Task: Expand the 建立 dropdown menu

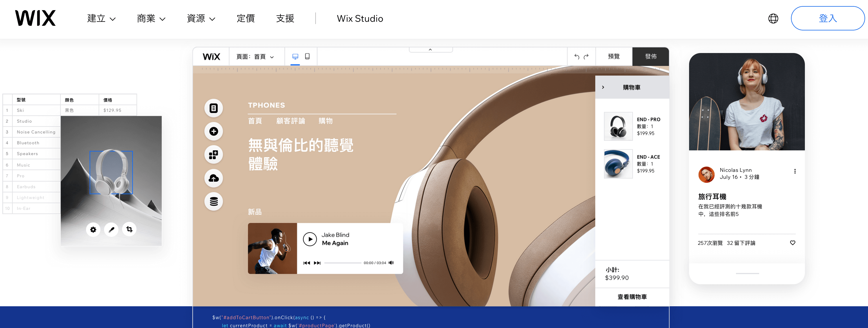Action: [x=101, y=19]
